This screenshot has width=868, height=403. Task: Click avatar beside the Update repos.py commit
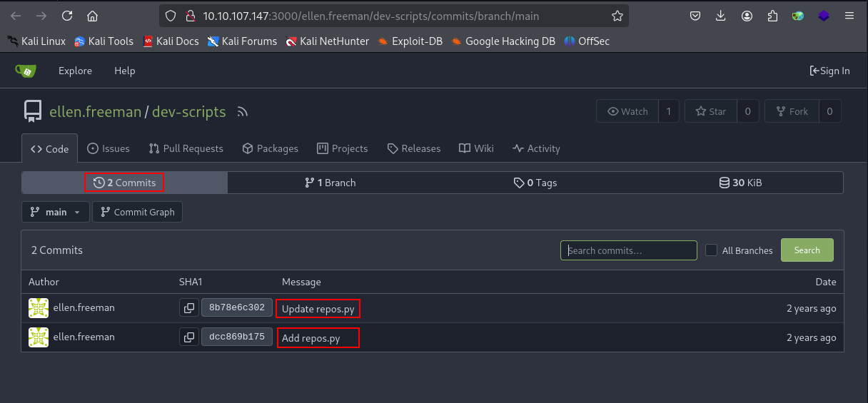39,308
